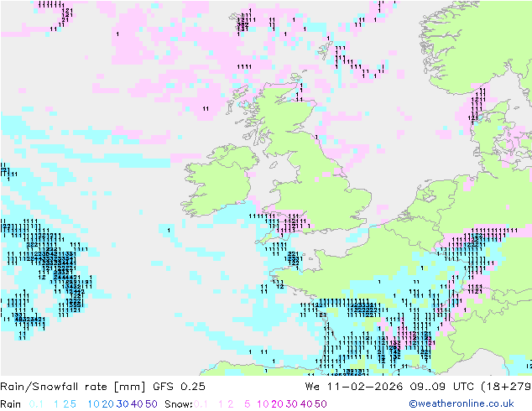This screenshot has height=411, width=532.
Task: Pick the Snow legend 40 value
Action: point(306,404)
